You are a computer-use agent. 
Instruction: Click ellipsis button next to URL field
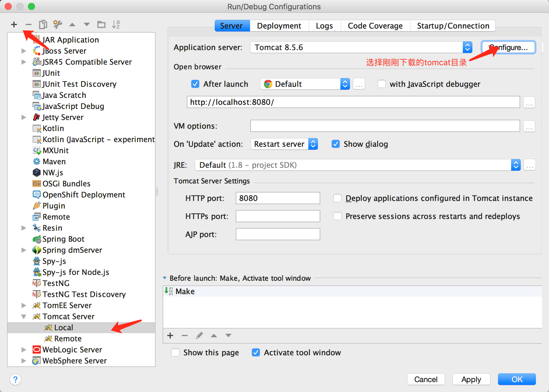pos(529,102)
